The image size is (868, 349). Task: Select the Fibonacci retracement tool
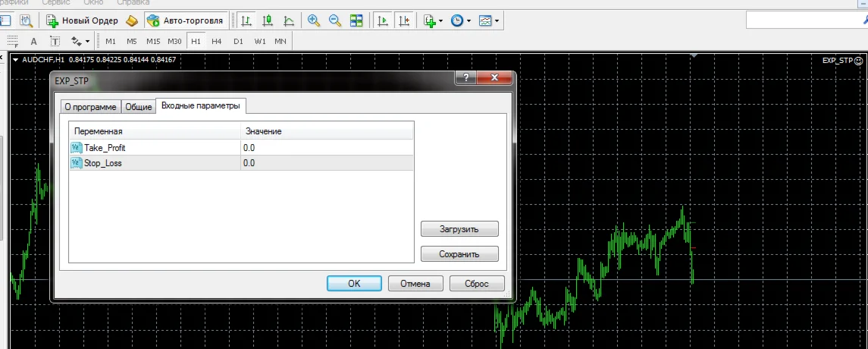tap(12, 41)
